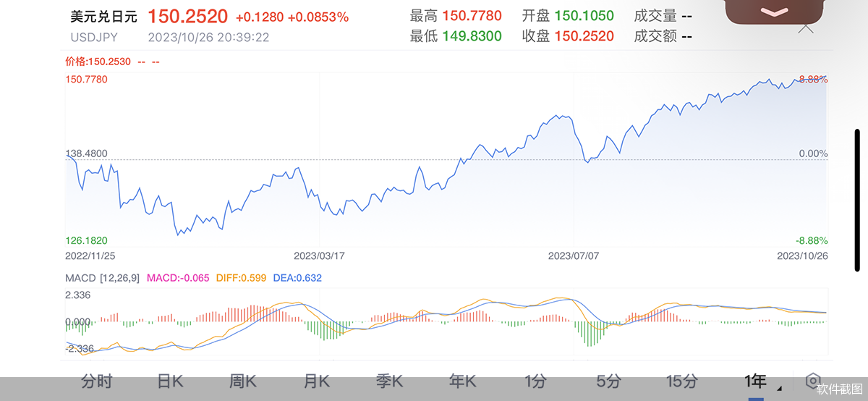
Task: Open the 年K chart tab
Action: click(462, 381)
